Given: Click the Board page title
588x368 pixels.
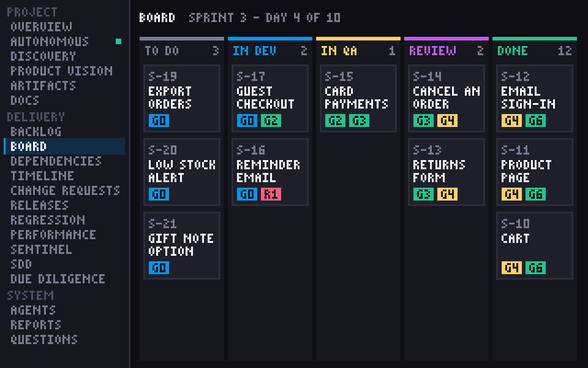Looking at the screenshot, I should coord(157,18).
